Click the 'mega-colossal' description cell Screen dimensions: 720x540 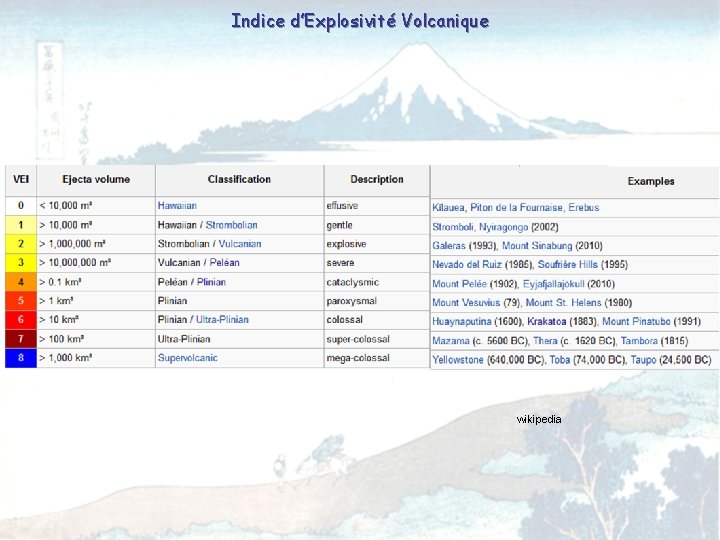pyautogui.click(x=377, y=358)
